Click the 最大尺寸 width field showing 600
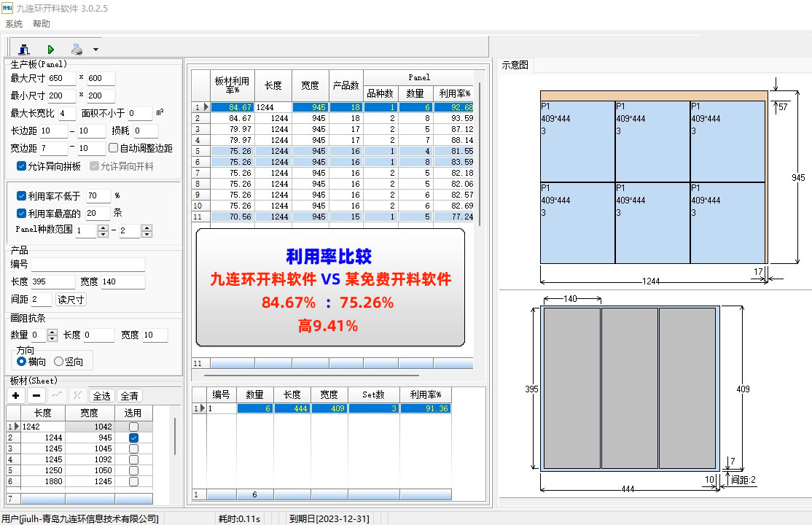 pyautogui.click(x=101, y=78)
